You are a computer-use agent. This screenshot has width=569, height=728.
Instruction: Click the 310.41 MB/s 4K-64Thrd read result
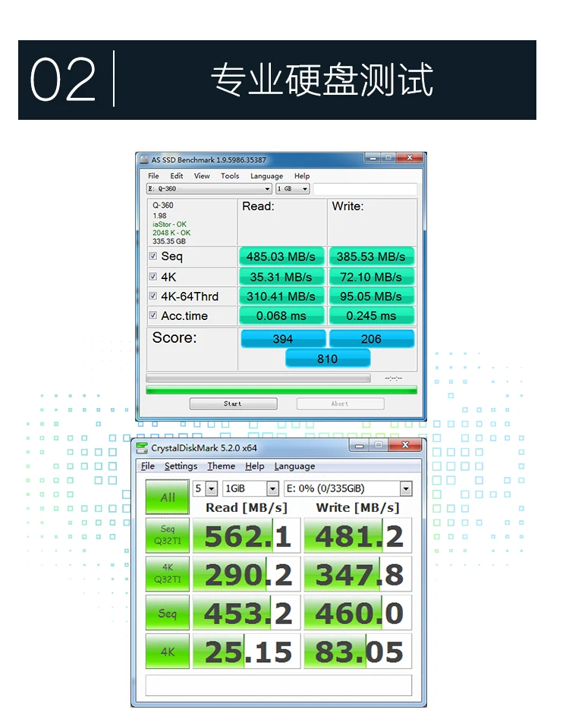point(281,297)
